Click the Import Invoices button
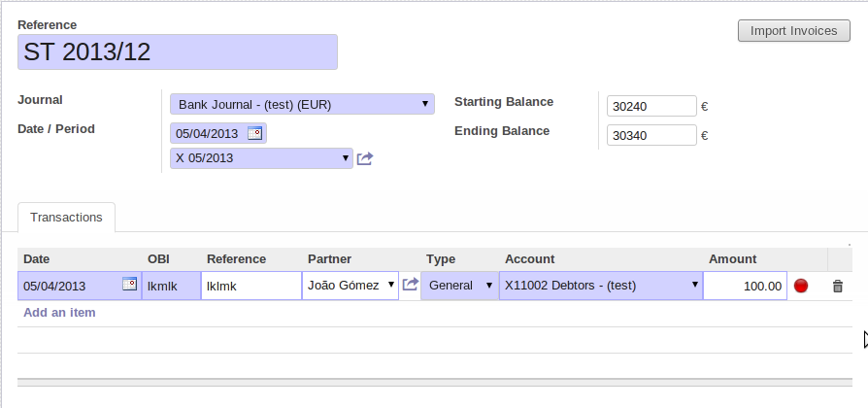This screenshot has width=868, height=408. coord(793,31)
